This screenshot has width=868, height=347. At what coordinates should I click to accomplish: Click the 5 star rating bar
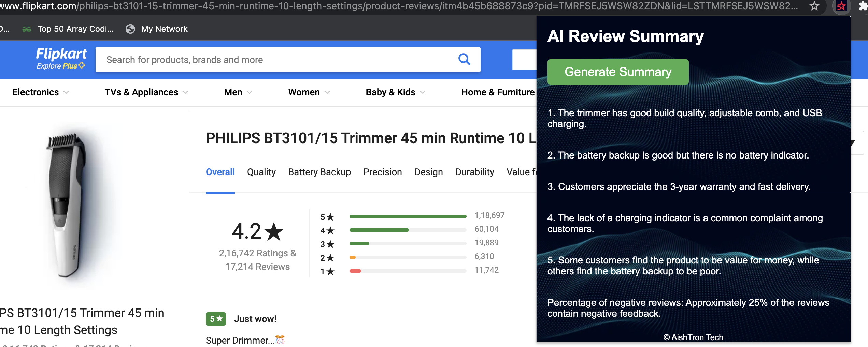click(x=408, y=216)
